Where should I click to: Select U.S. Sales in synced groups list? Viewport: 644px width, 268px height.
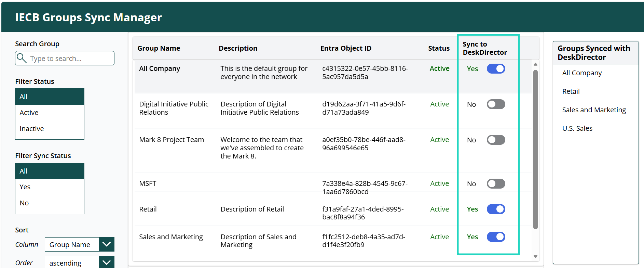(x=577, y=128)
